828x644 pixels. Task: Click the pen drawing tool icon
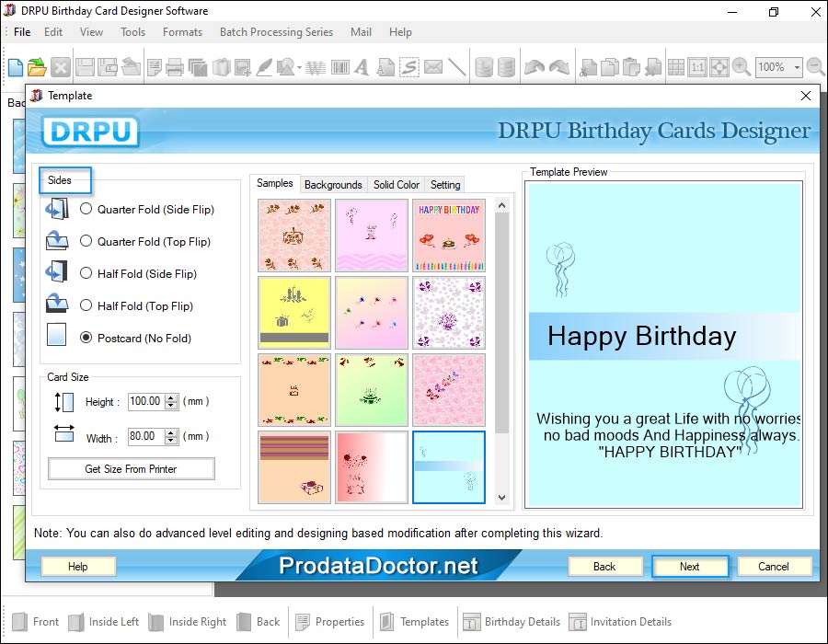(x=264, y=67)
